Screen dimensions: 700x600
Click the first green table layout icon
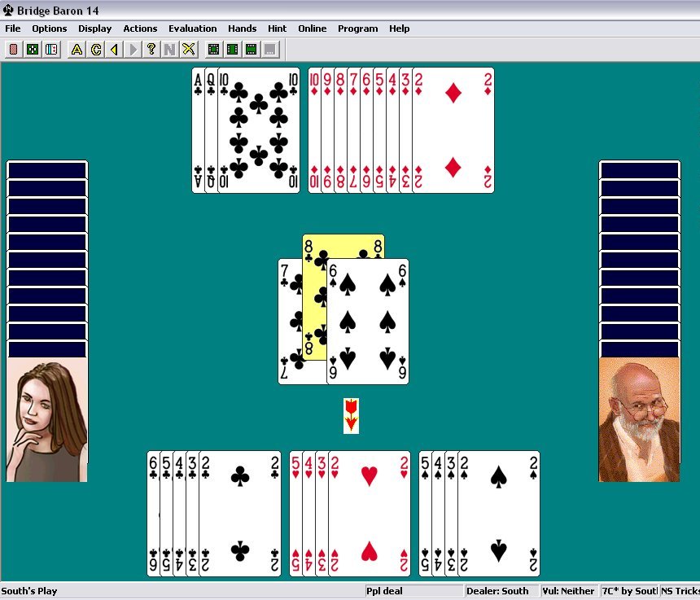click(214, 50)
